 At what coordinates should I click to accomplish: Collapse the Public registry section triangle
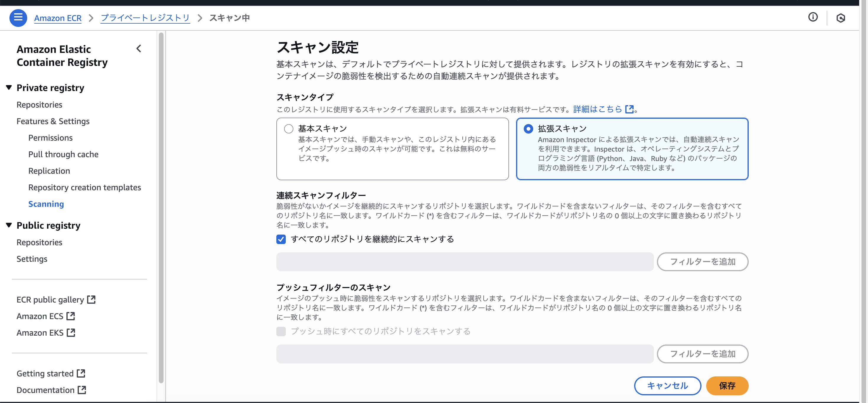[9, 225]
